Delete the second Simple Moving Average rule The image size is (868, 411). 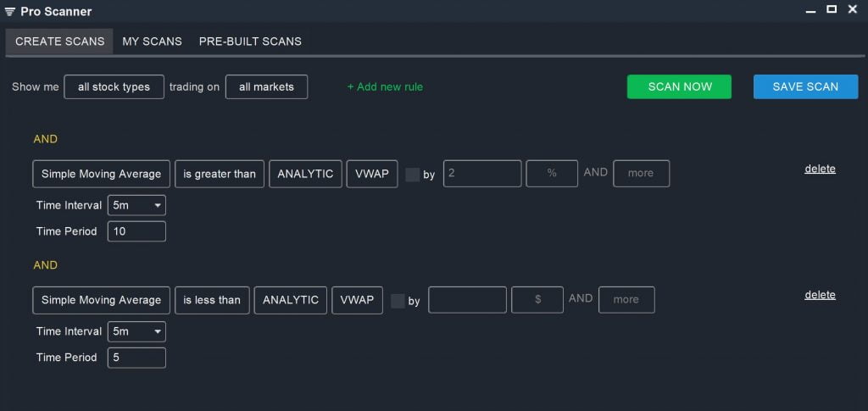click(x=820, y=295)
